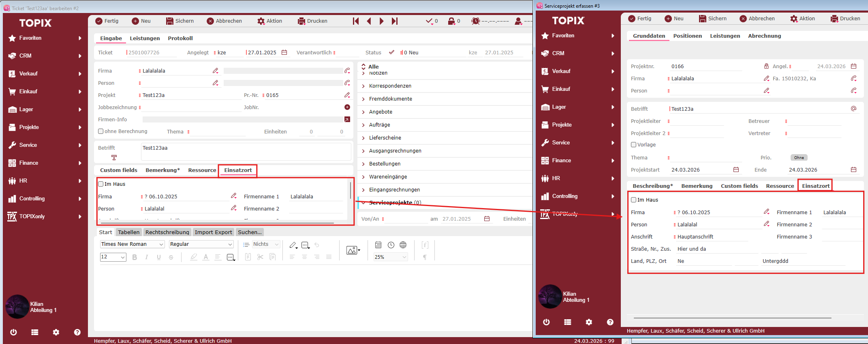Jump to last record in Ticket window
868x344 pixels.
(395, 21)
